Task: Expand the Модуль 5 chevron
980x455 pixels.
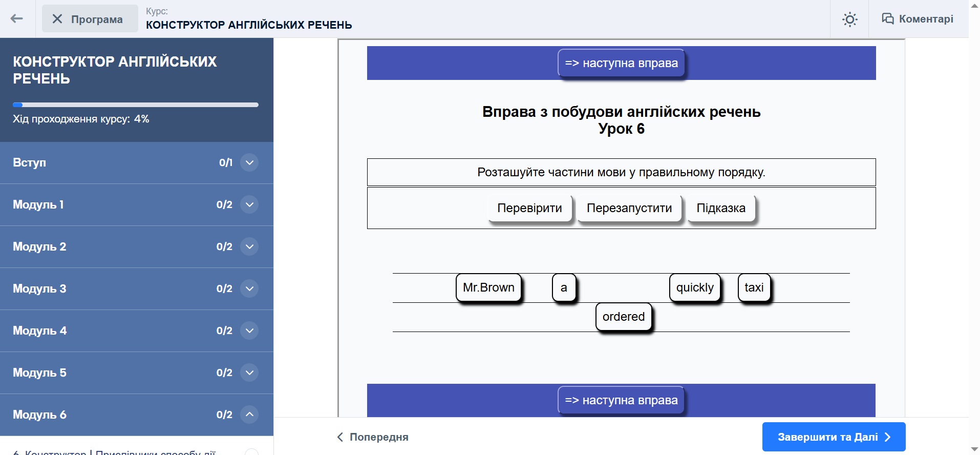Action: (x=249, y=373)
